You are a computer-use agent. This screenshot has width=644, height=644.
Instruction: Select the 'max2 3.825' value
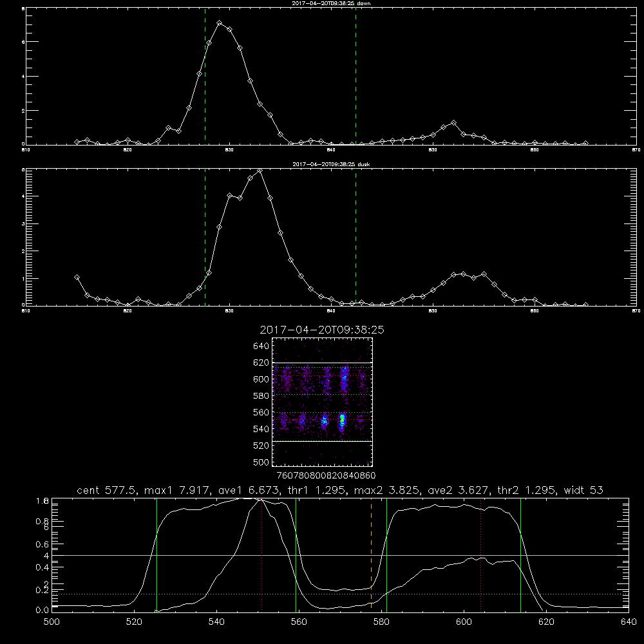[x=386, y=490]
